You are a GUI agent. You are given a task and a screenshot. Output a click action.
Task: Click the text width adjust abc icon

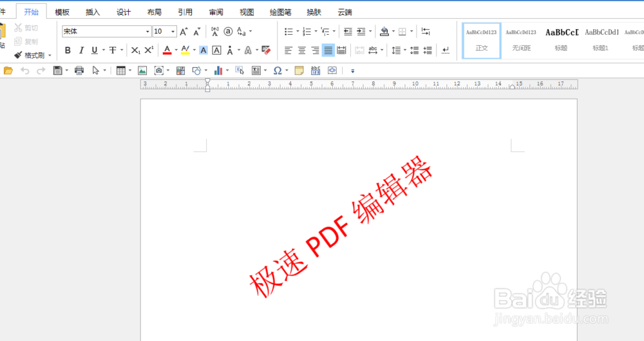(x=373, y=50)
